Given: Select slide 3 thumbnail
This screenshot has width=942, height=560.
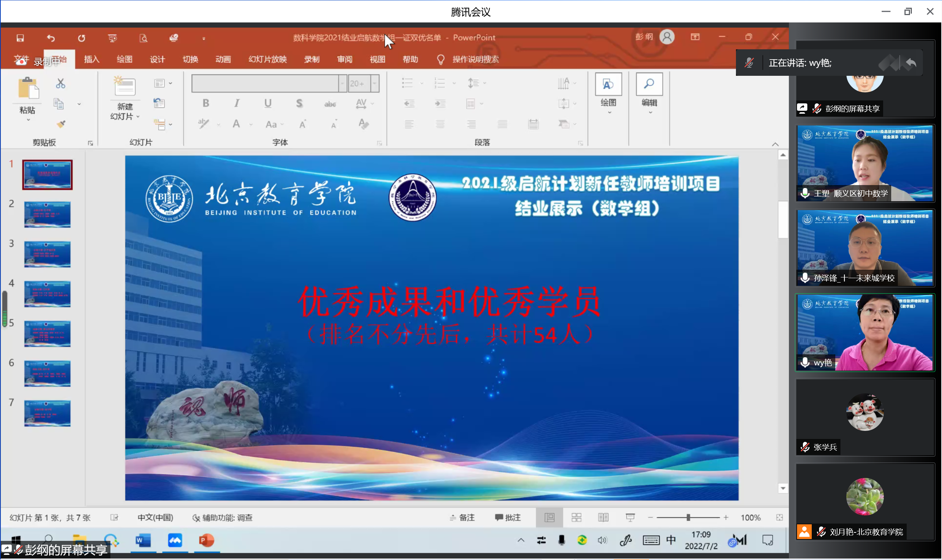Looking at the screenshot, I should point(47,254).
